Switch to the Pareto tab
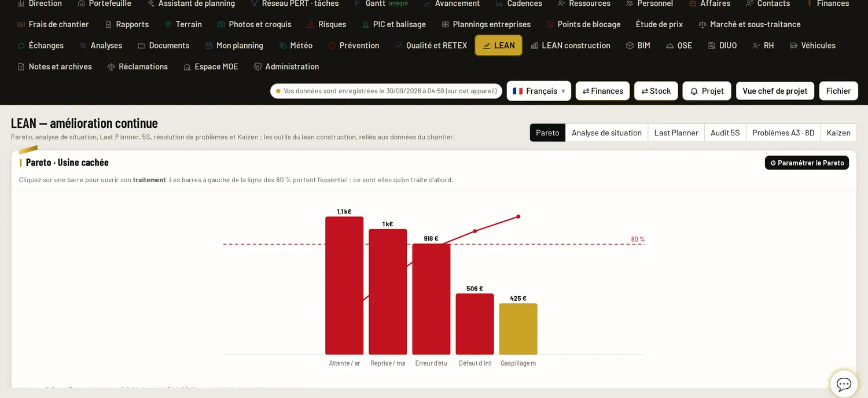This screenshot has height=398, width=868. 547,132
